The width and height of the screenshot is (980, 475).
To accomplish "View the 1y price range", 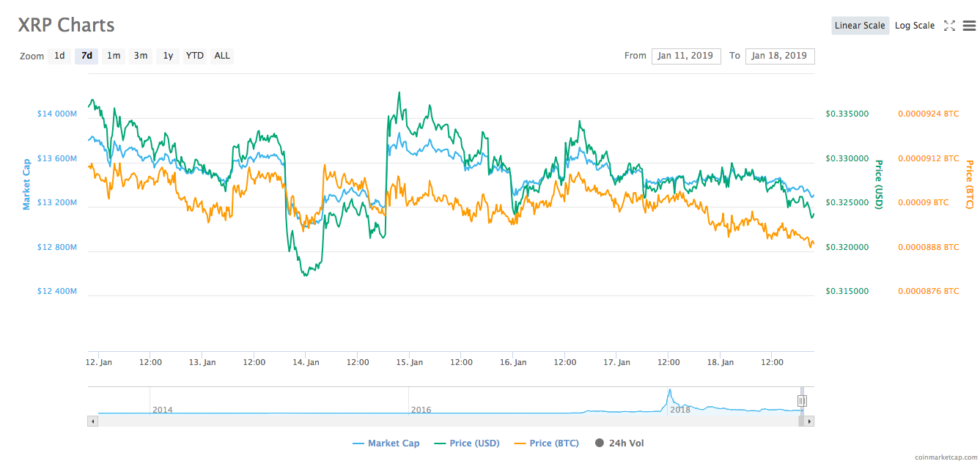I will pos(167,56).
